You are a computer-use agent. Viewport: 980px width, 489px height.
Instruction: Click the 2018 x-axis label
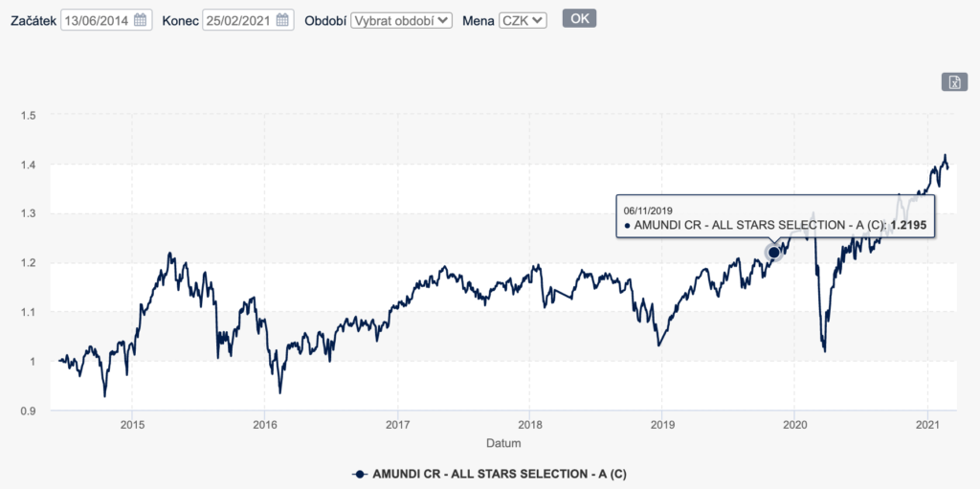[529, 427]
